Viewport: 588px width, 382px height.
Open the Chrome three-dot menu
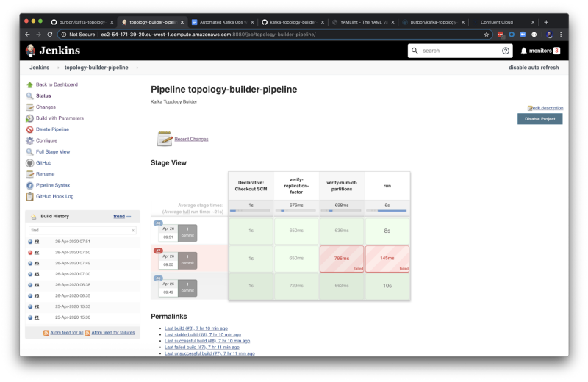[561, 35]
